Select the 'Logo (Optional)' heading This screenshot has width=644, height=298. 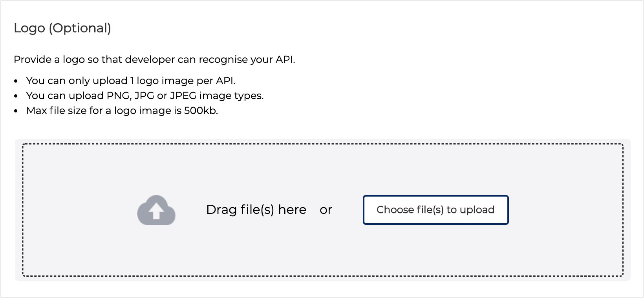point(62,28)
